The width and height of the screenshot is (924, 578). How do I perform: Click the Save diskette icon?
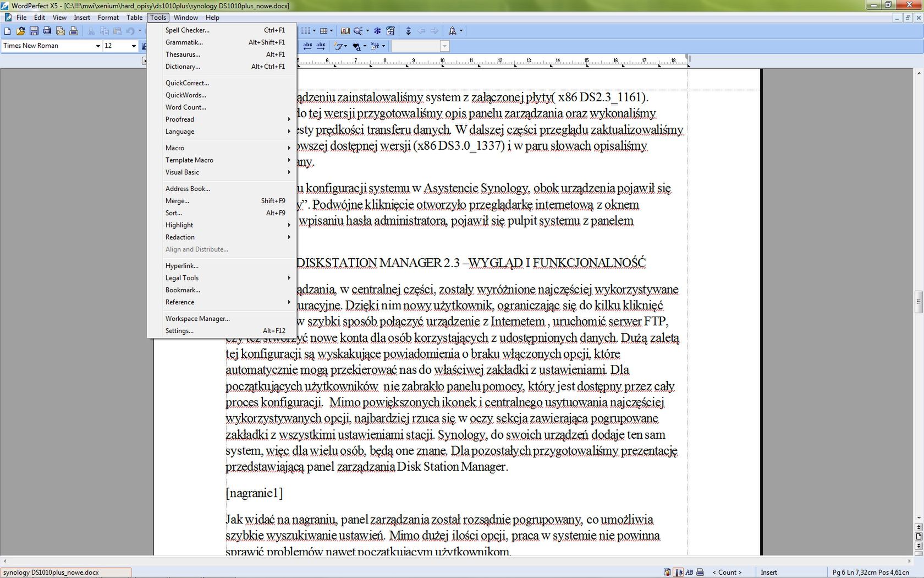(x=34, y=31)
